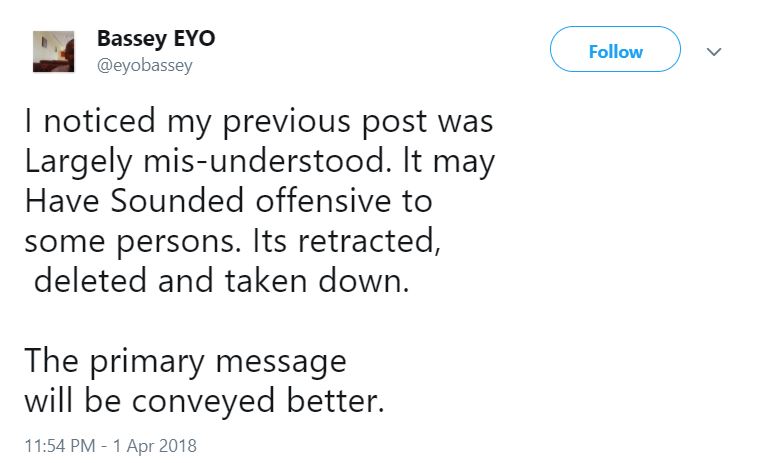
Task: Click the word 'retracted' in the tweet
Action: (373, 241)
